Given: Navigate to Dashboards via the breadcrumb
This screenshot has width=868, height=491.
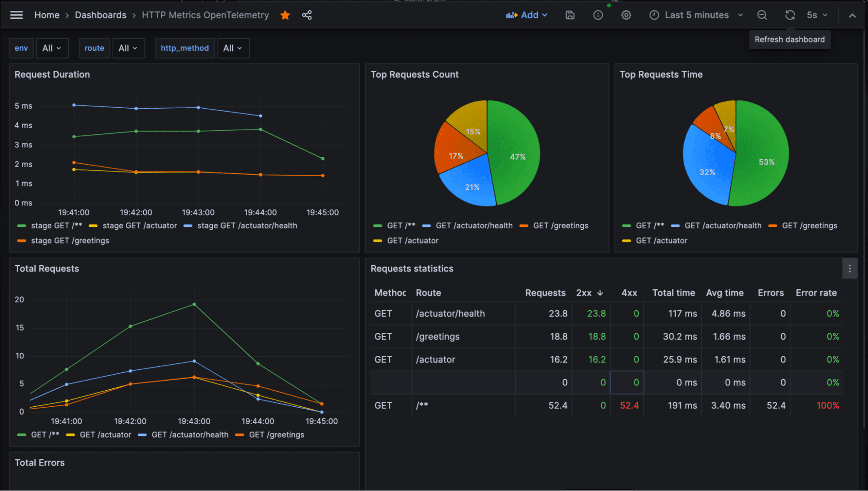Looking at the screenshot, I should (x=100, y=15).
